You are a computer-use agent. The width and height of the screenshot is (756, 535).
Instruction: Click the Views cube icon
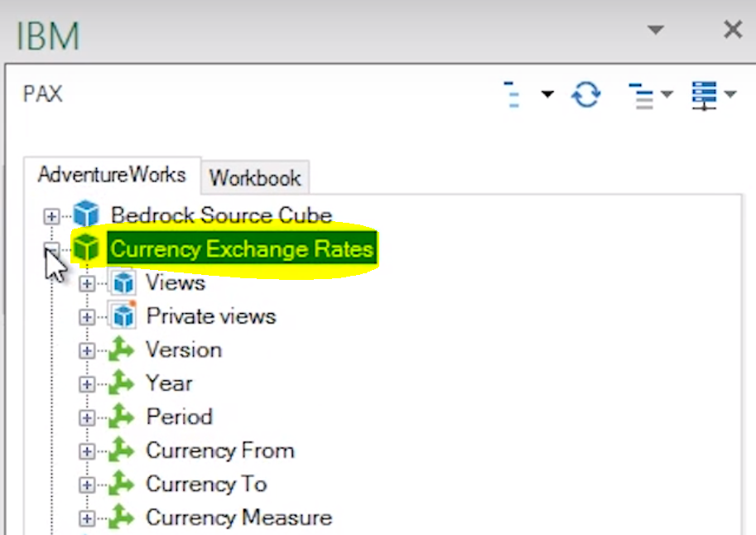123,282
